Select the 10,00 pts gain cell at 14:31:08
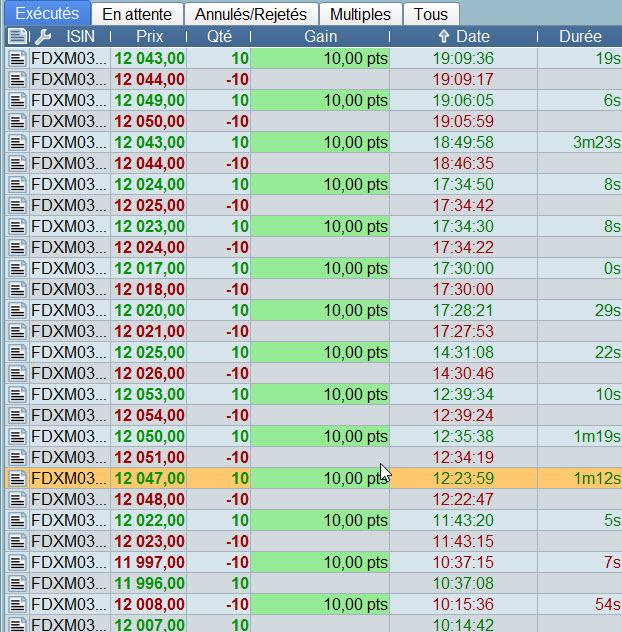This screenshot has height=632, width=622. tap(320, 352)
